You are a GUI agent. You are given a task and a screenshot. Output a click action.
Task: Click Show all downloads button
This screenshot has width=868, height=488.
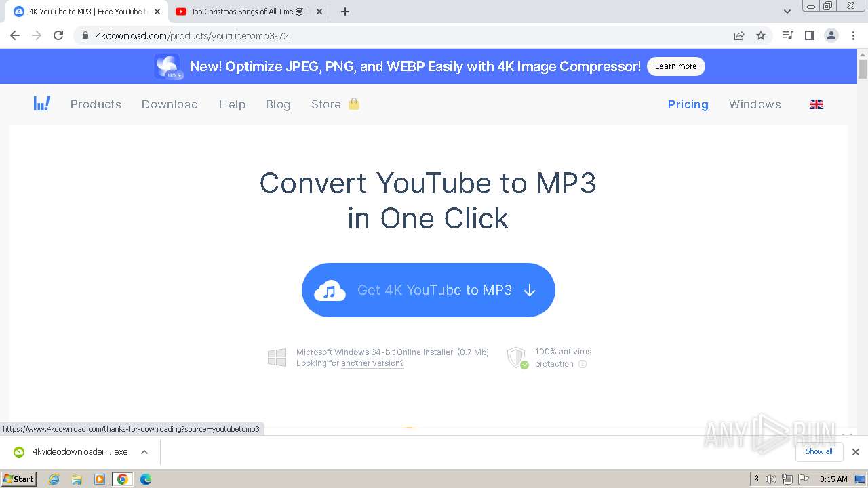819,451
